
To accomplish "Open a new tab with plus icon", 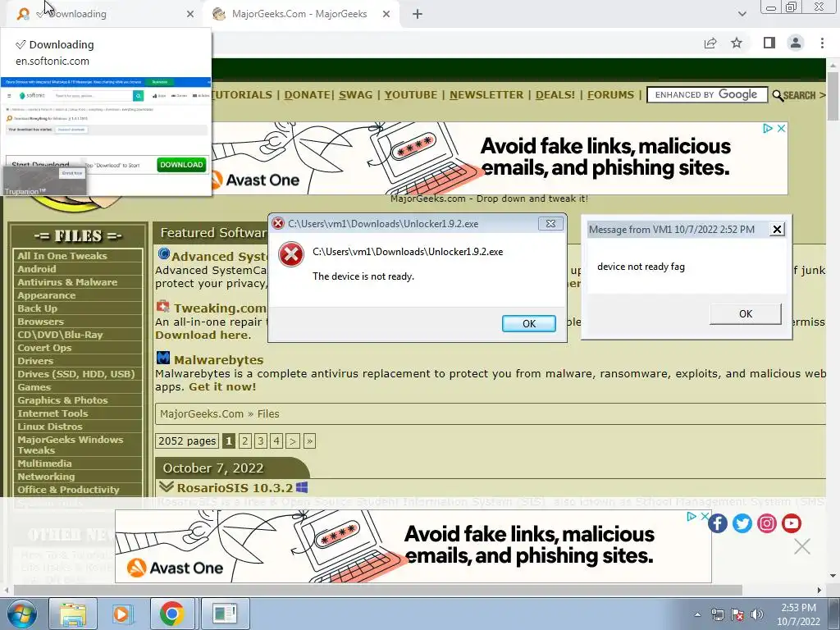I will [418, 14].
